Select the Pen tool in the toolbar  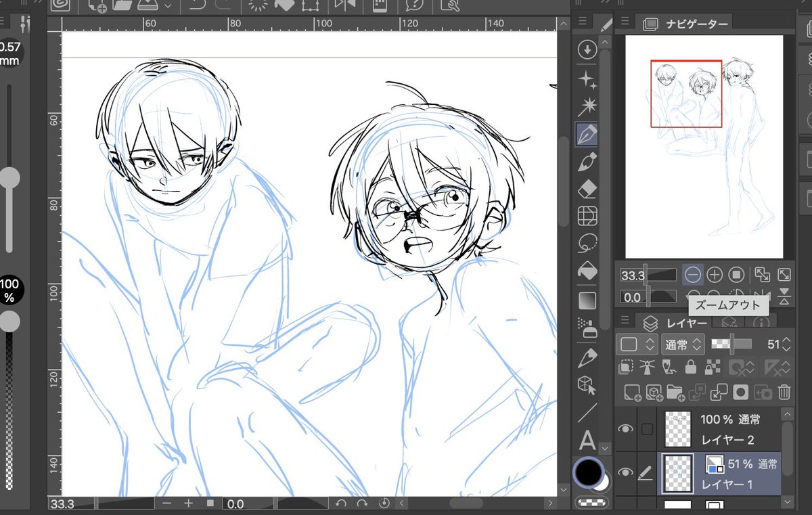click(x=587, y=135)
